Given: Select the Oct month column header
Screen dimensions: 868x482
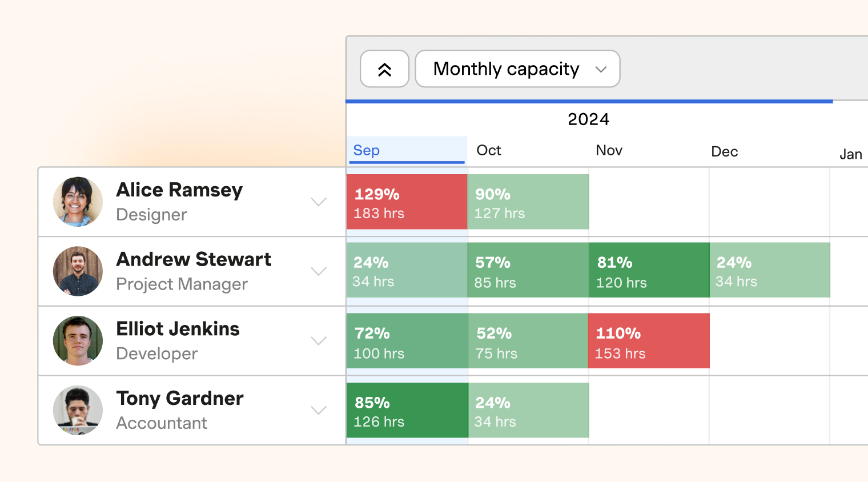Looking at the screenshot, I should coord(488,150).
